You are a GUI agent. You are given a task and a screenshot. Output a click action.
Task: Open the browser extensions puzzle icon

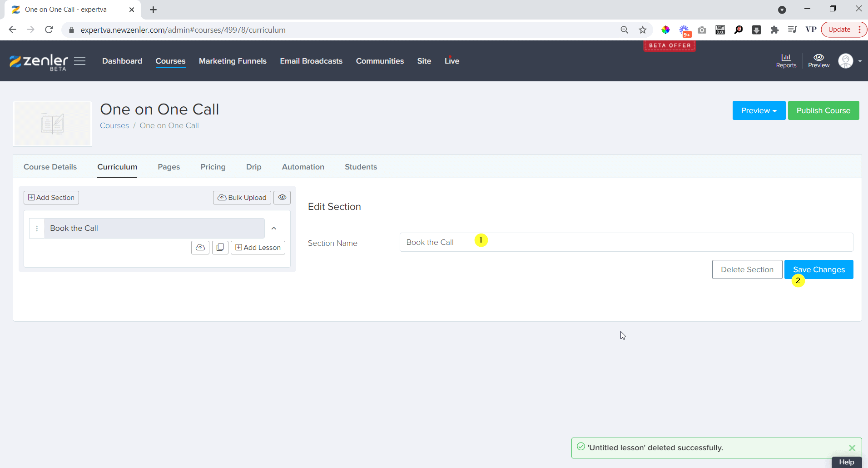click(774, 30)
